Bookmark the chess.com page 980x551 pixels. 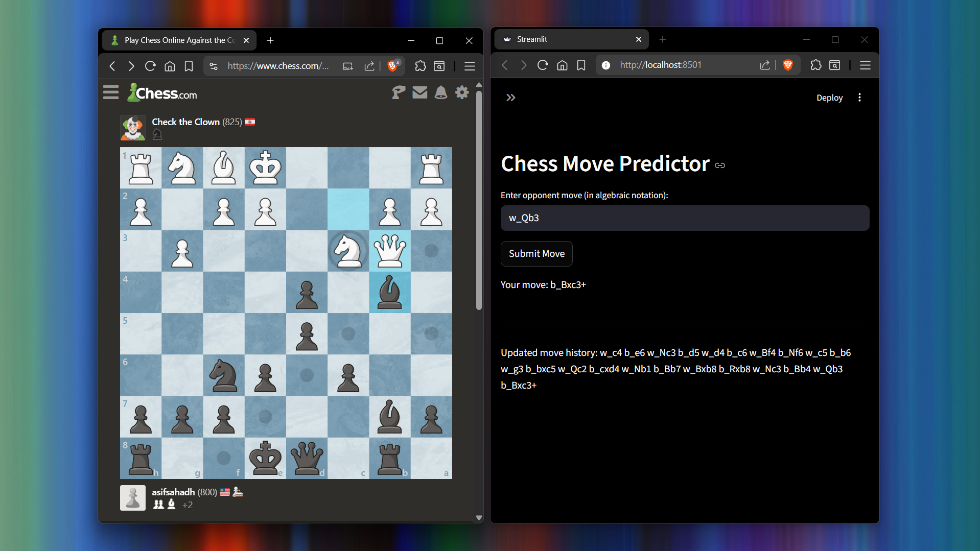tap(189, 66)
